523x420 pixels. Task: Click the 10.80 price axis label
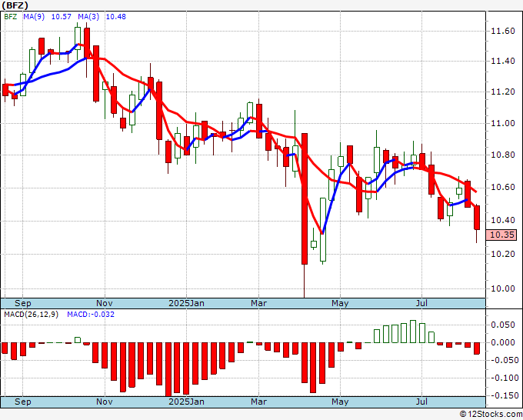coord(503,155)
